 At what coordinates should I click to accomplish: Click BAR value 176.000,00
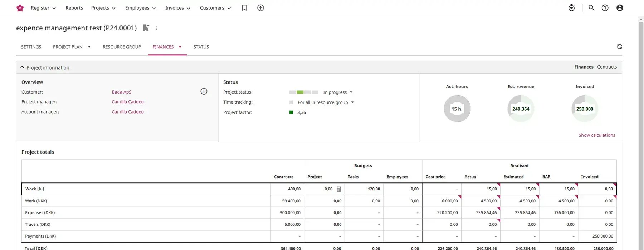pyautogui.click(x=564, y=213)
